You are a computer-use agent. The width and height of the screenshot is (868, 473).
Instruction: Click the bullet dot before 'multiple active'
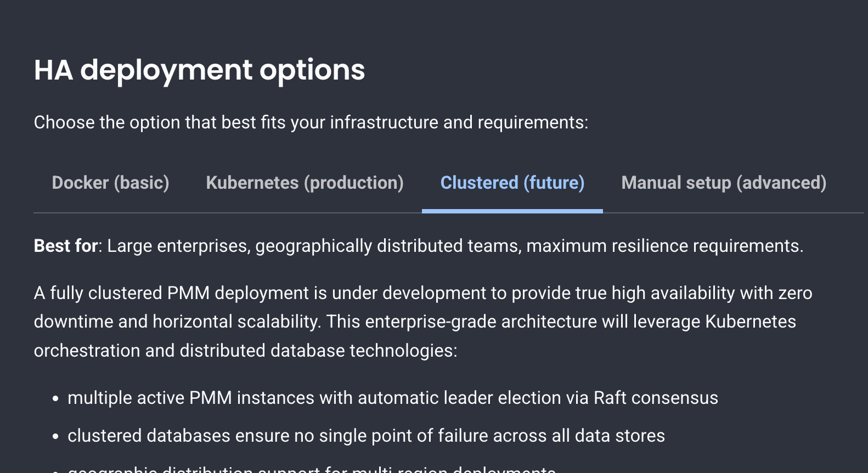pos(55,399)
